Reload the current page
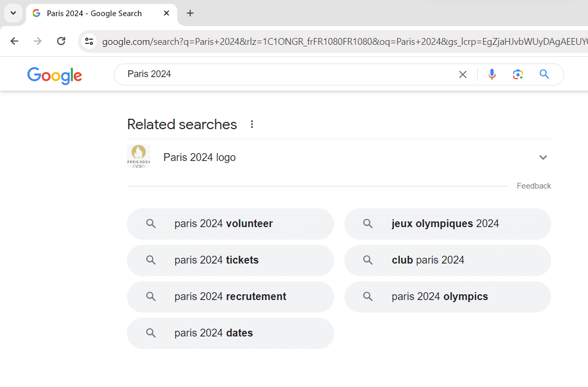 pyautogui.click(x=61, y=41)
